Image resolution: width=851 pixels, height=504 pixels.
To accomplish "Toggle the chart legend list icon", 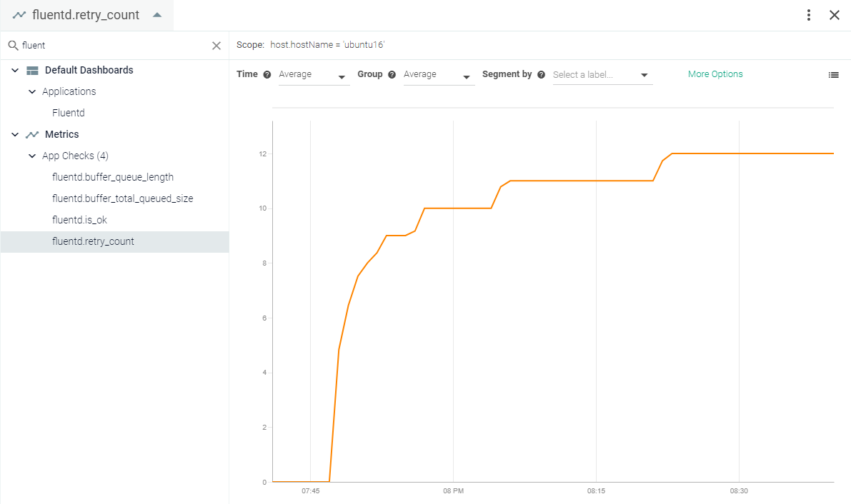I will 834,75.
